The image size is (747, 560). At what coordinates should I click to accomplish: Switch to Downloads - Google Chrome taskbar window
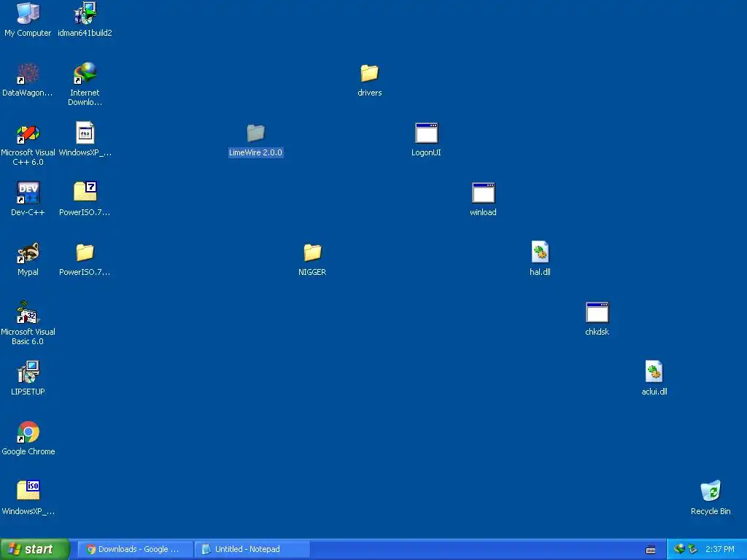coord(135,549)
